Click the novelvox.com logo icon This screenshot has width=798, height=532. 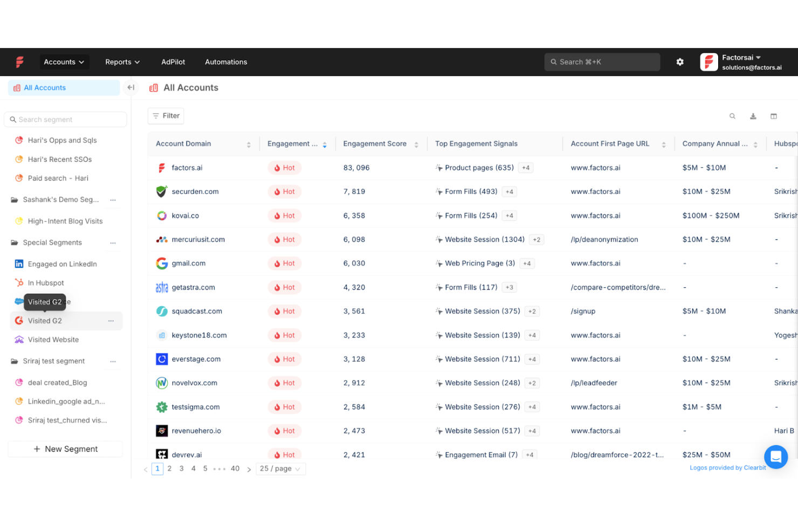click(162, 383)
